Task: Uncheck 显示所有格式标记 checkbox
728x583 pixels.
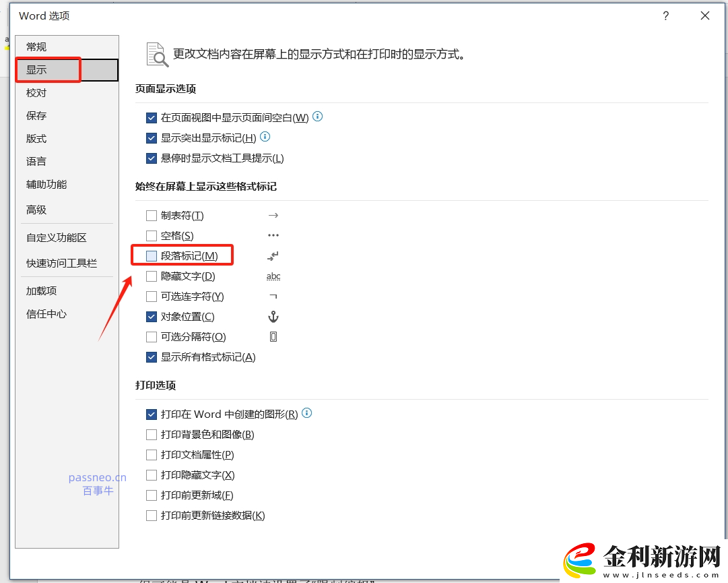Action: click(x=152, y=357)
